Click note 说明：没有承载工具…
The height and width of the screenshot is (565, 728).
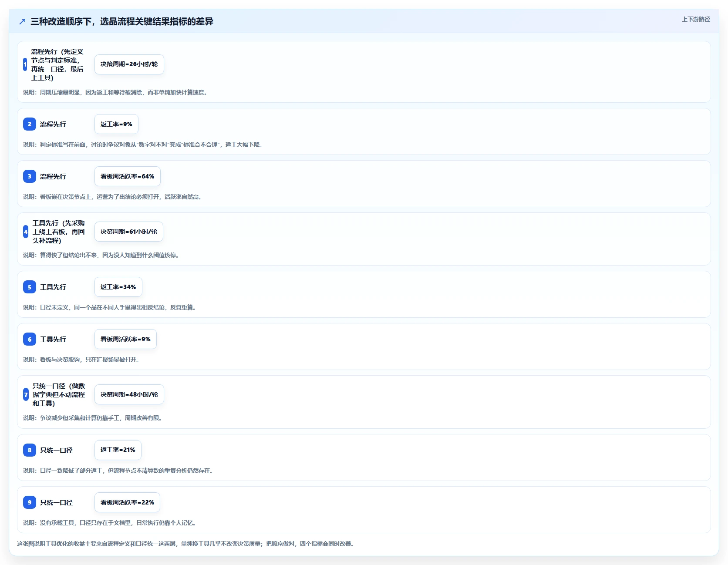(111, 523)
